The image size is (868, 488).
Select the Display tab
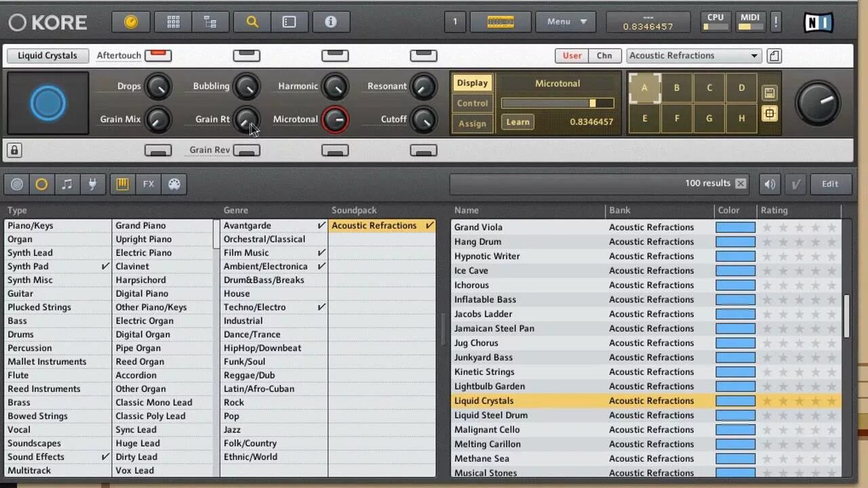pos(472,83)
